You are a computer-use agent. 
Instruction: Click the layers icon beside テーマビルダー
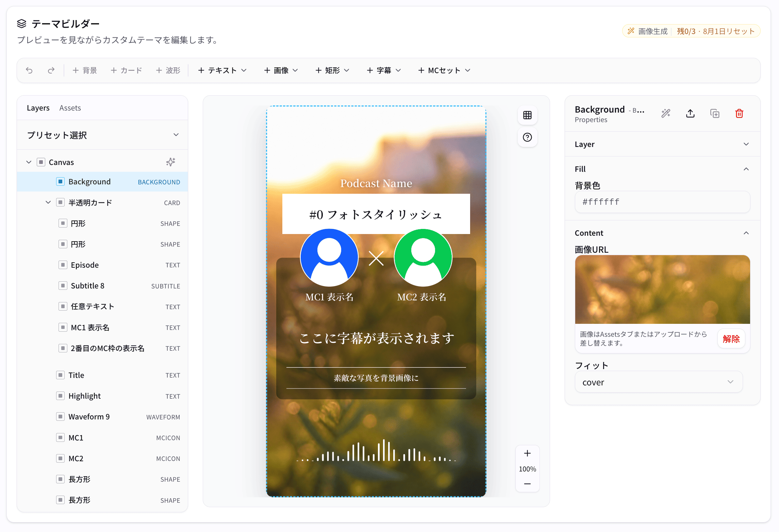[22, 23]
